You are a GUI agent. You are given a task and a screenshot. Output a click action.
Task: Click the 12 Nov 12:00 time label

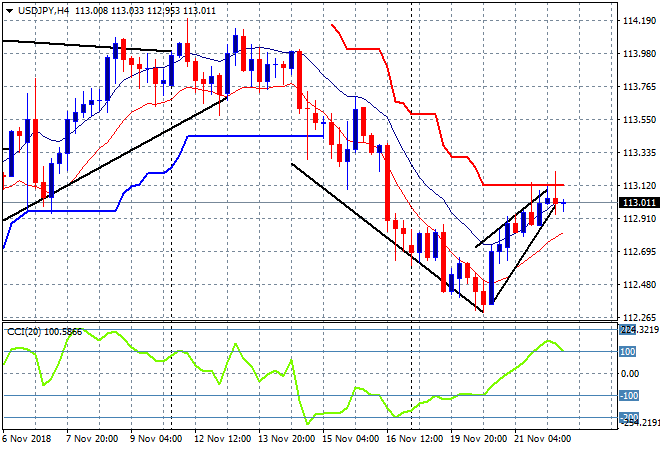coord(222,439)
